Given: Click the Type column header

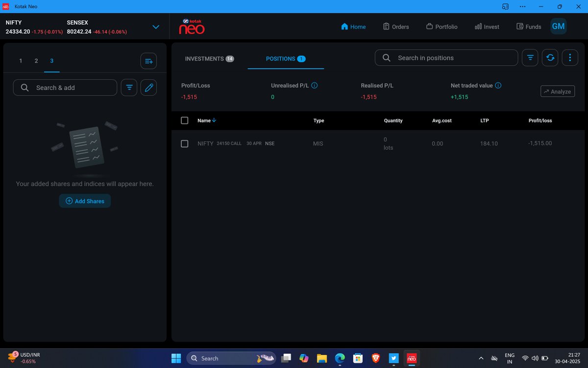Looking at the screenshot, I should (x=318, y=121).
